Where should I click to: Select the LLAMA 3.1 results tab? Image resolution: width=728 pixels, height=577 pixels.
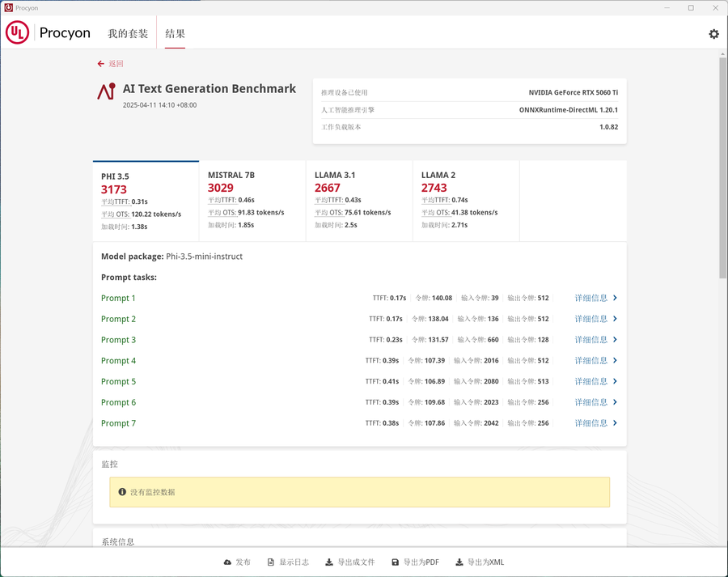click(x=359, y=201)
